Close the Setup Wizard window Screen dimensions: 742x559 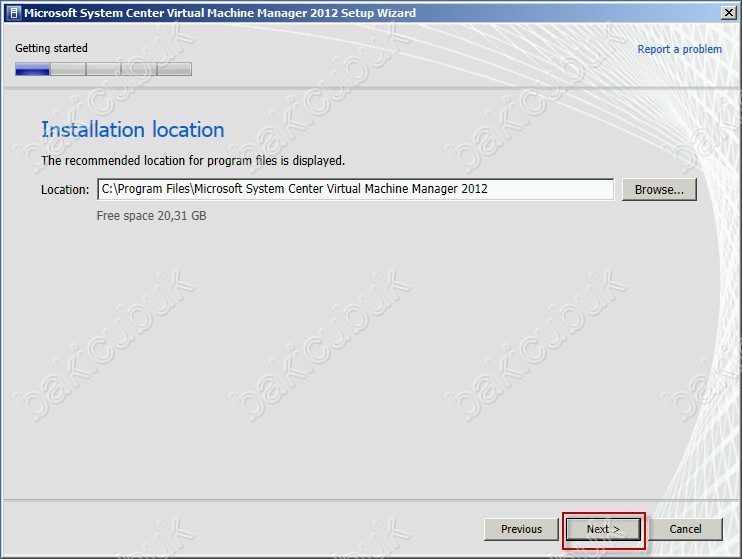point(729,13)
